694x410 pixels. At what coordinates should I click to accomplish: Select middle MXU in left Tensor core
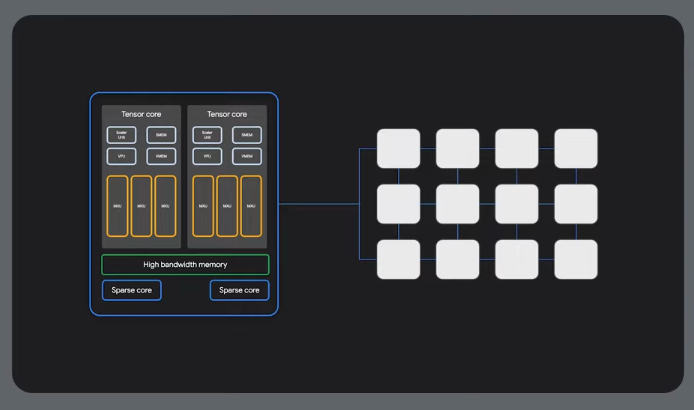point(141,207)
